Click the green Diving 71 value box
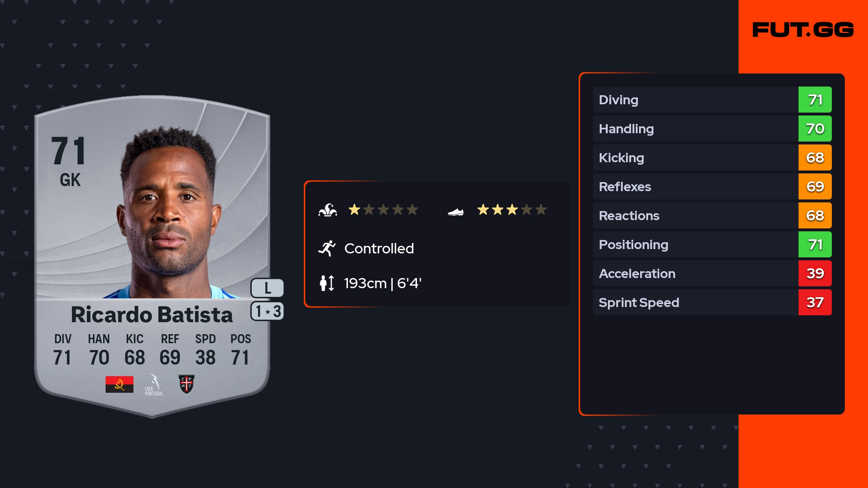Screen dimensions: 868x488 click(x=815, y=100)
